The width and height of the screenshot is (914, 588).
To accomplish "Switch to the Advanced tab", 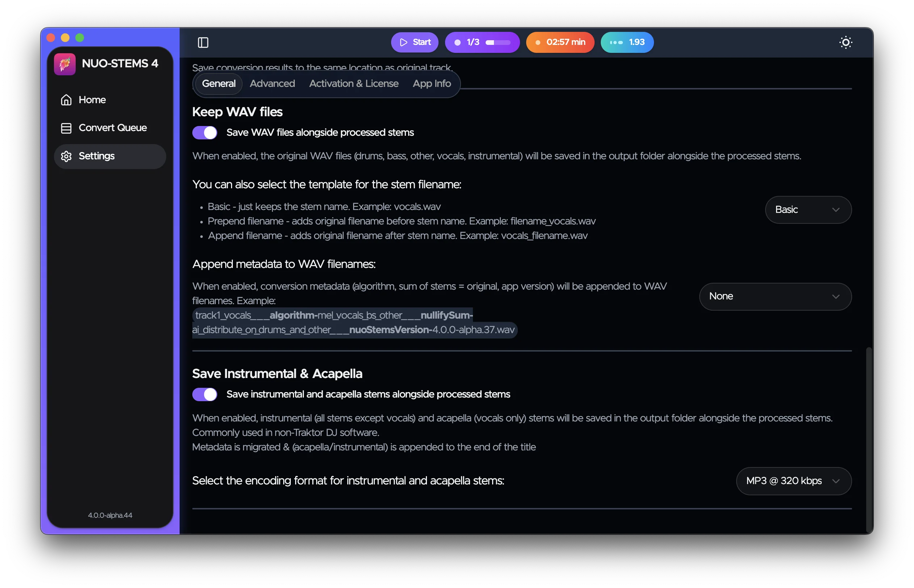I will pyautogui.click(x=272, y=84).
